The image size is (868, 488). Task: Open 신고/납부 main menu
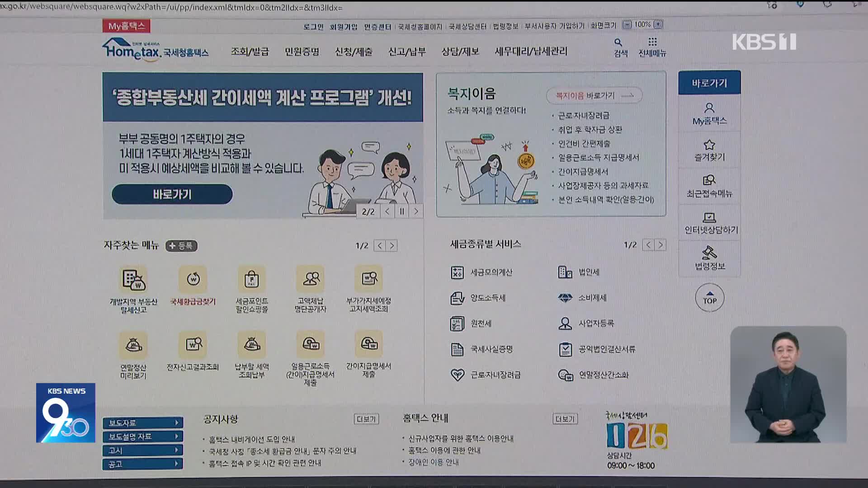407,52
